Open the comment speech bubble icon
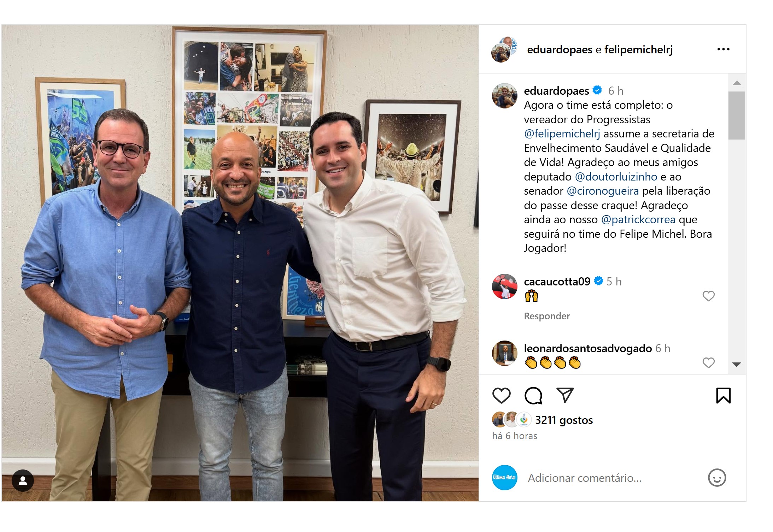This screenshot has height=532, width=773. 533,396
